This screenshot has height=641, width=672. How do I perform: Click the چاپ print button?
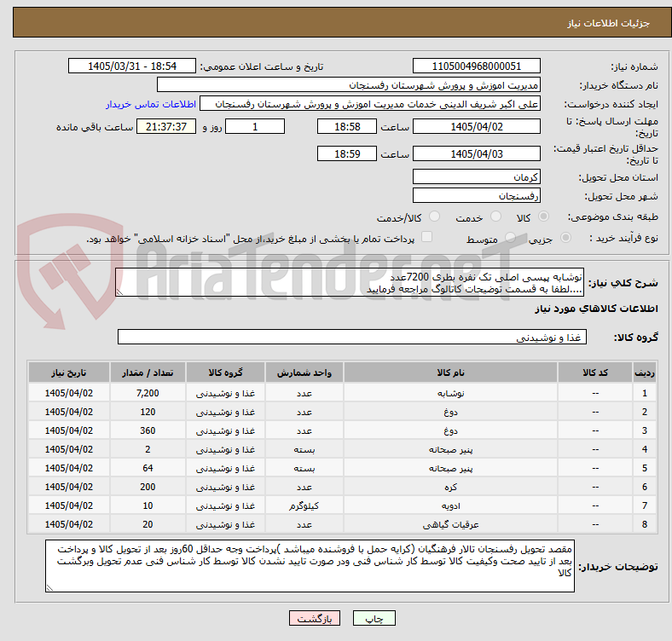(x=374, y=618)
